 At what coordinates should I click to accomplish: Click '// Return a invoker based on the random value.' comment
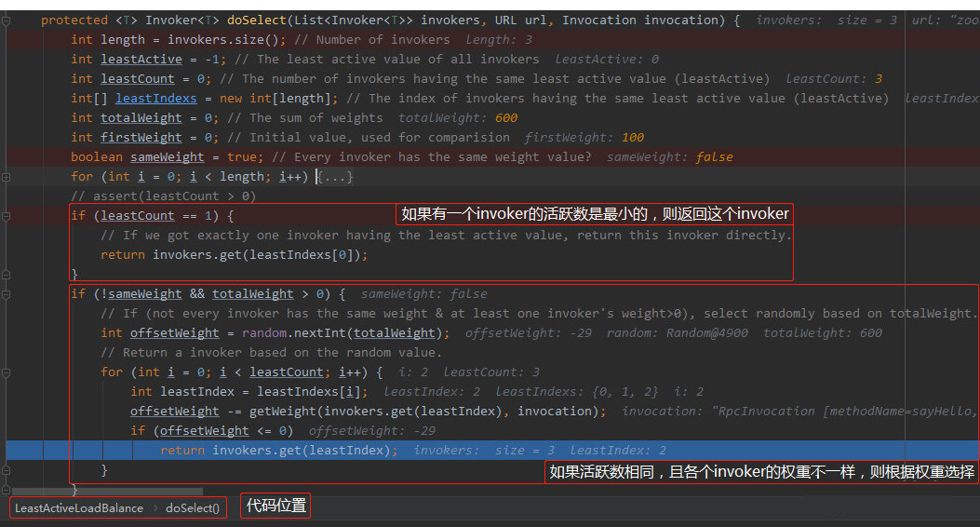[x=271, y=353]
